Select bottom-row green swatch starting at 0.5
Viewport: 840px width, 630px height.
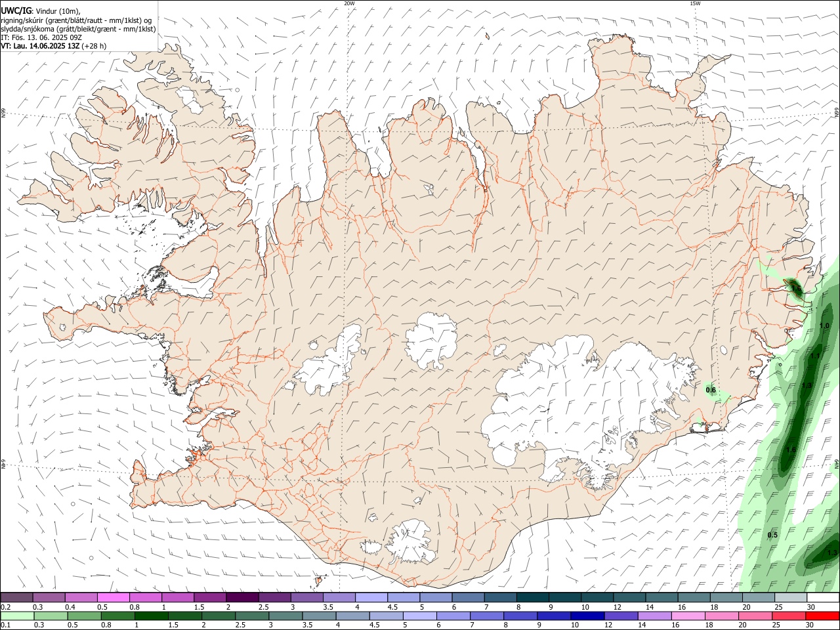84,616
